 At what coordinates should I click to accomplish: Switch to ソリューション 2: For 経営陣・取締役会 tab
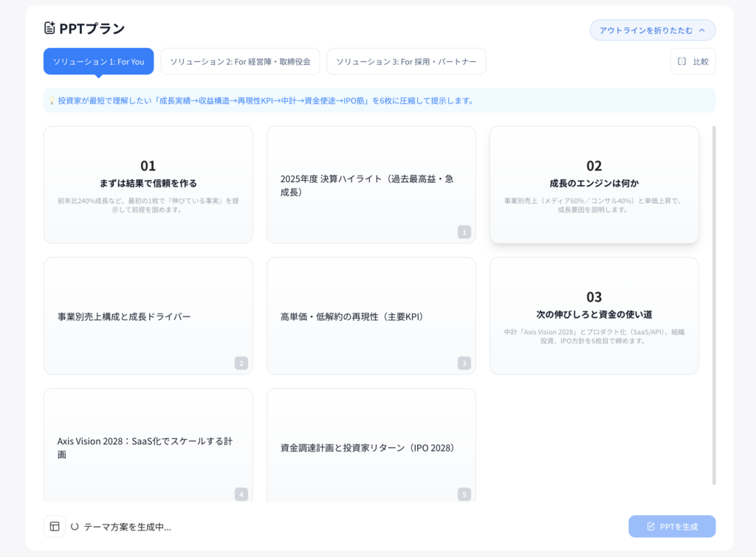[240, 61]
